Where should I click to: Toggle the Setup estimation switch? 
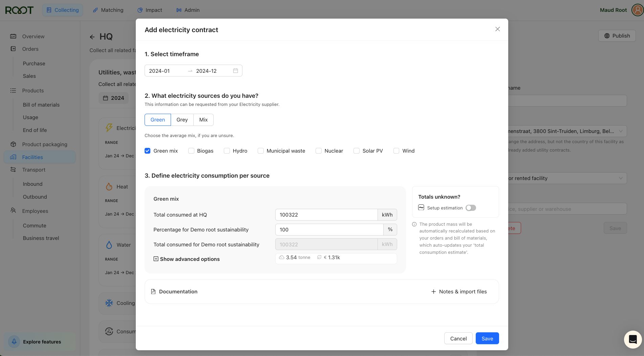[471, 208]
